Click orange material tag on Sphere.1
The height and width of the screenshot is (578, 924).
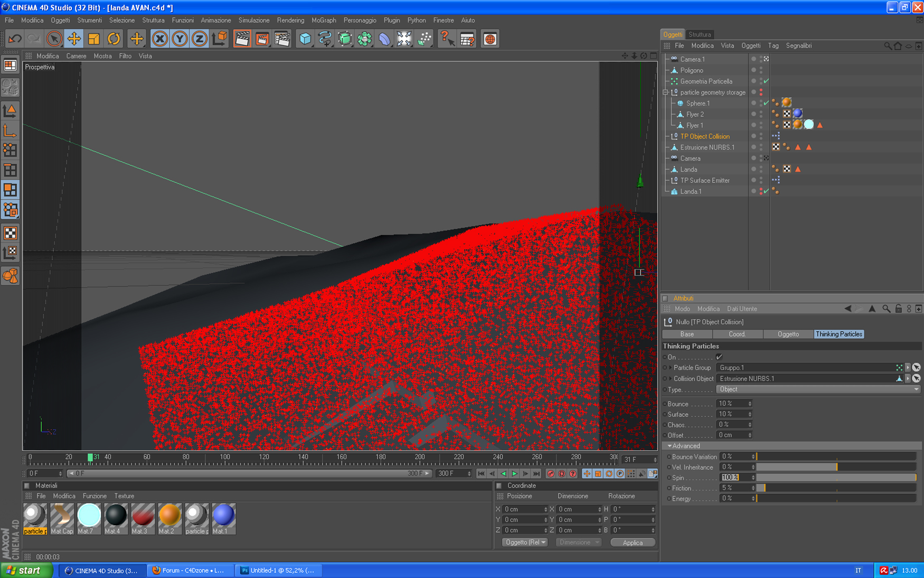(x=786, y=103)
